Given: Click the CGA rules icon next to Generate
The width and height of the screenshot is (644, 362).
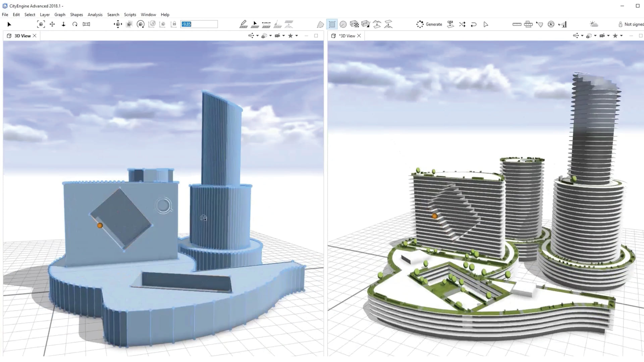Looking at the screenshot, I should coord(450,24).
